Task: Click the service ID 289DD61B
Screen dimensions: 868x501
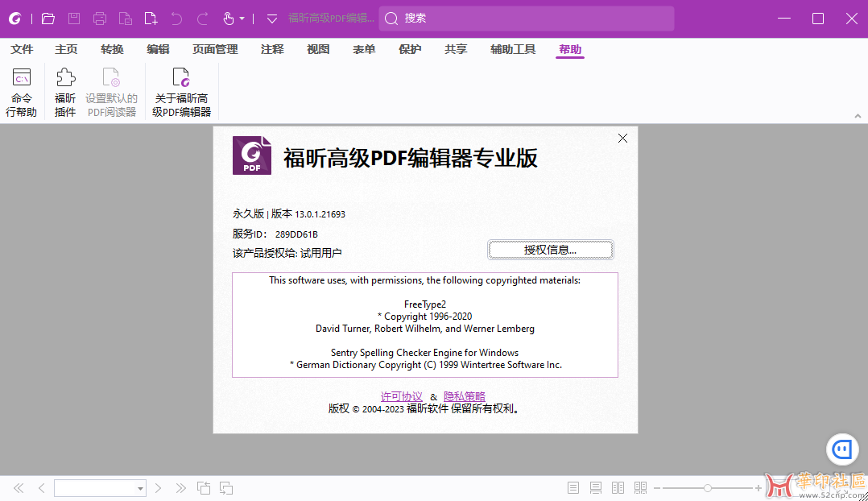Action: [x=296, y=234]
